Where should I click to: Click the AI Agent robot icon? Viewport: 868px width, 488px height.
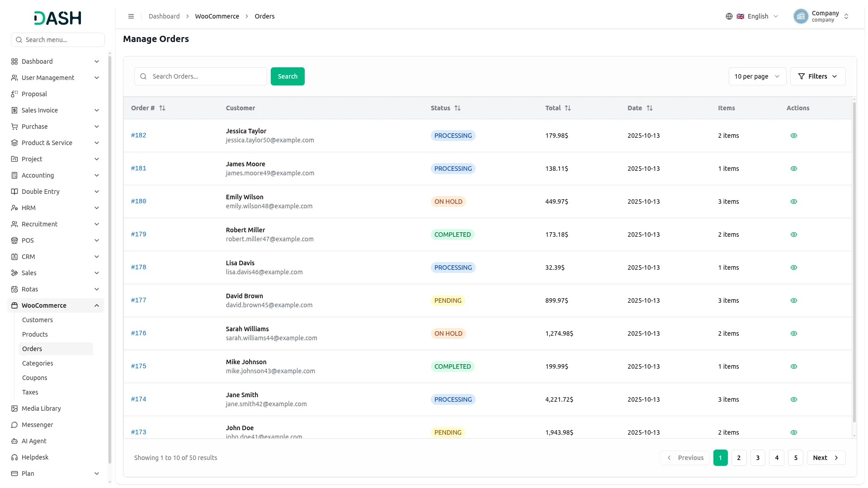(x=14, y=441)
